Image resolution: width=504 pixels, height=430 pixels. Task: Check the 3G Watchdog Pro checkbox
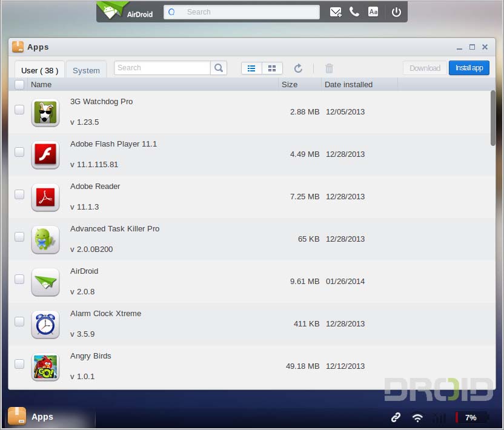tap(19, 110)
